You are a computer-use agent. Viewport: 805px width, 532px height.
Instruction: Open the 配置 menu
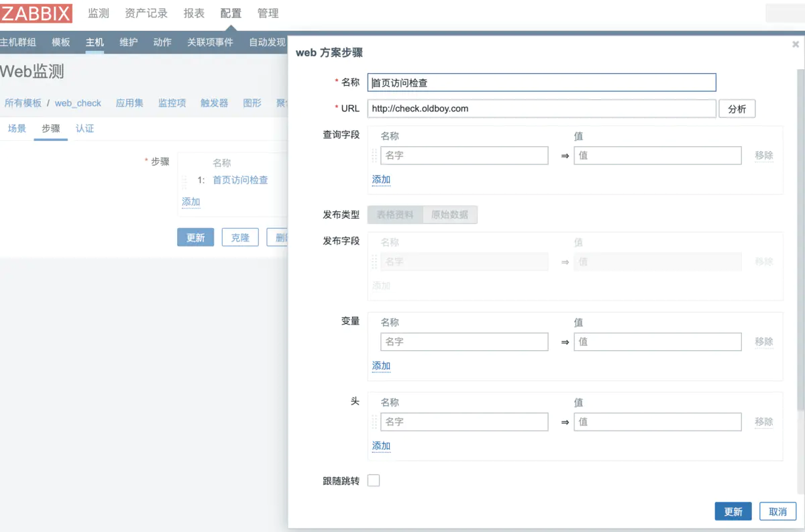pyautogui.click(x=231, y=13)
